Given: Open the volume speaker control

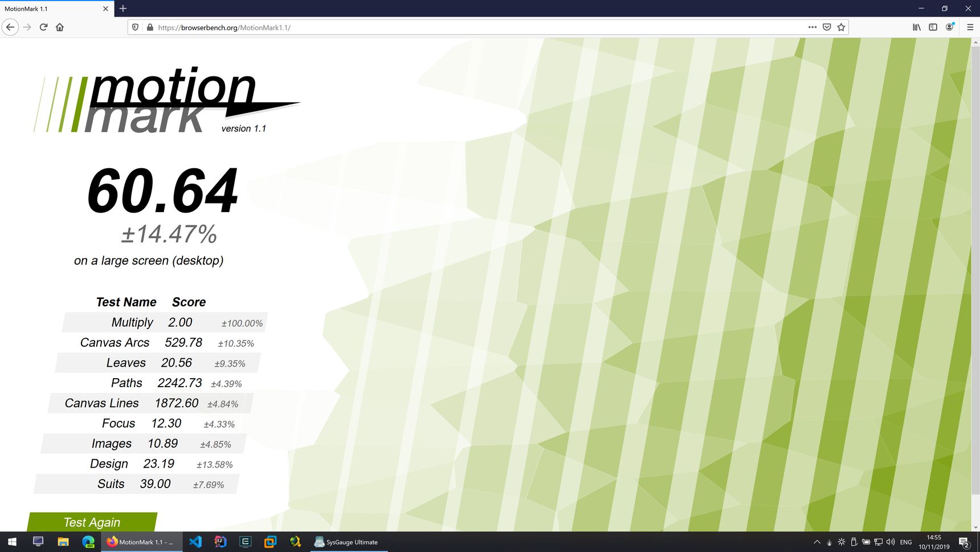Looking at the screenshot, I should coord(891,542).
